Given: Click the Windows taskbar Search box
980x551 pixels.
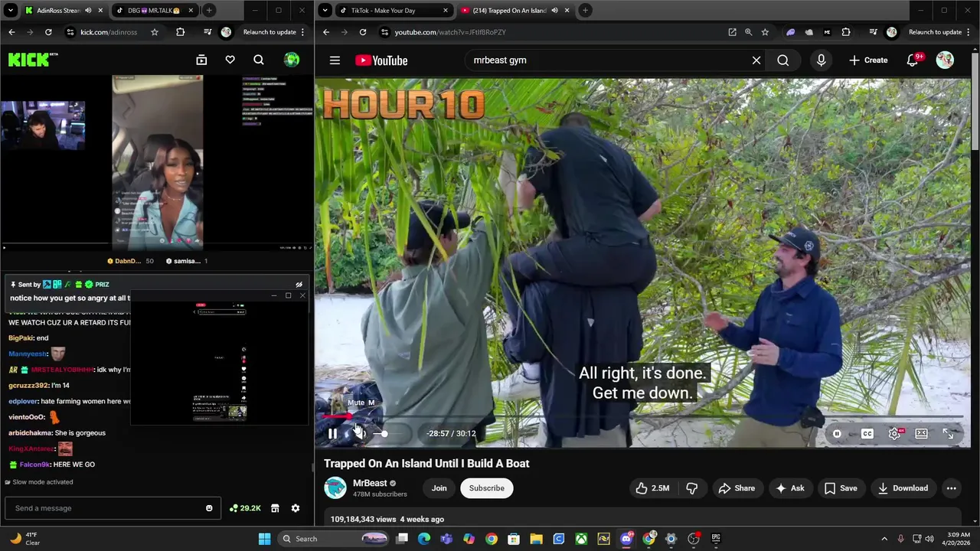Looking at the screenshot, I should click(x=332, y=539).
